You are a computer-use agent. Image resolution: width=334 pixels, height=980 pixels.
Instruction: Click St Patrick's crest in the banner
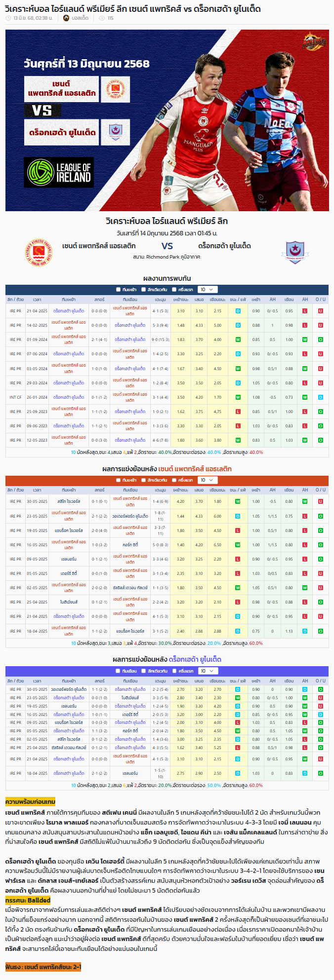point(116,89)
